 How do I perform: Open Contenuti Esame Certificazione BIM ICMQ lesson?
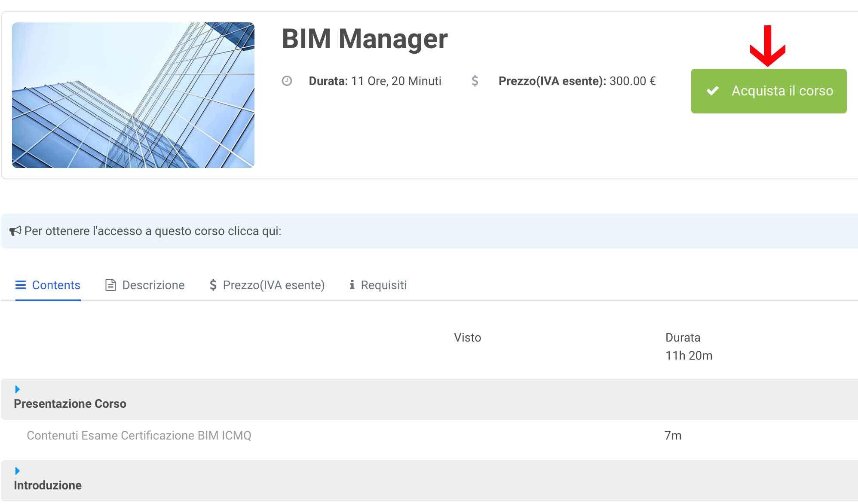139,435
